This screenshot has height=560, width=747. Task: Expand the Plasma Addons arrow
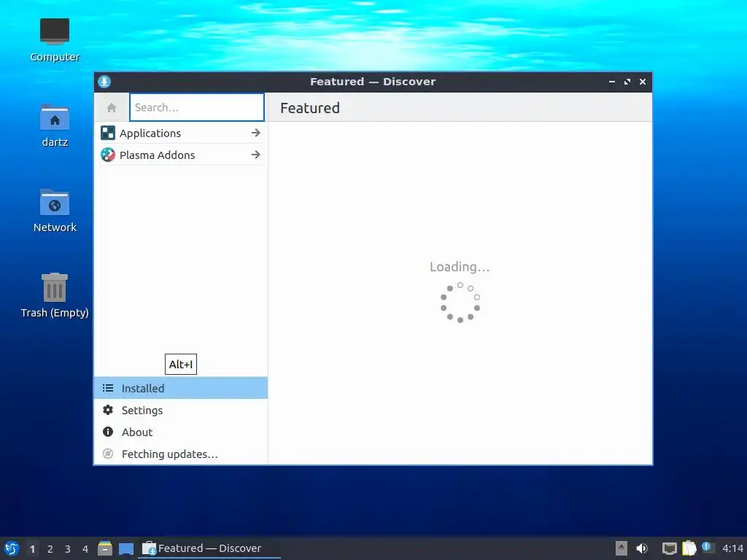click(x=256, y=155)
